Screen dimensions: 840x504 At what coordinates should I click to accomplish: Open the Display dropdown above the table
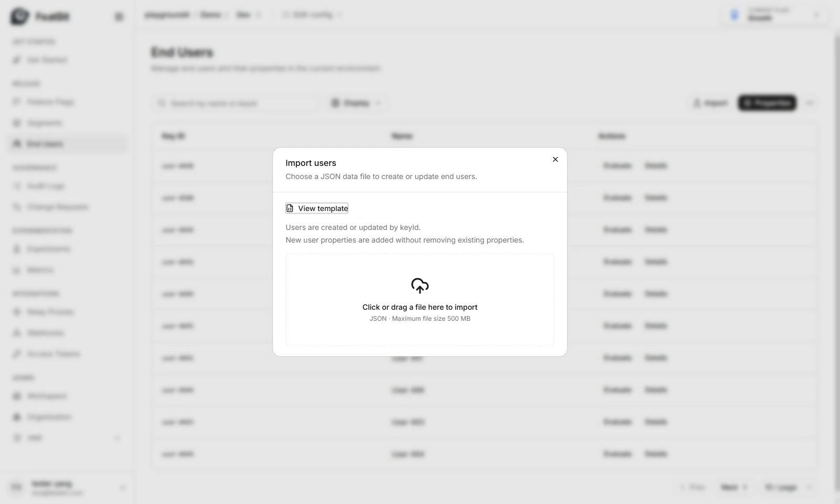tap(356, 103)
